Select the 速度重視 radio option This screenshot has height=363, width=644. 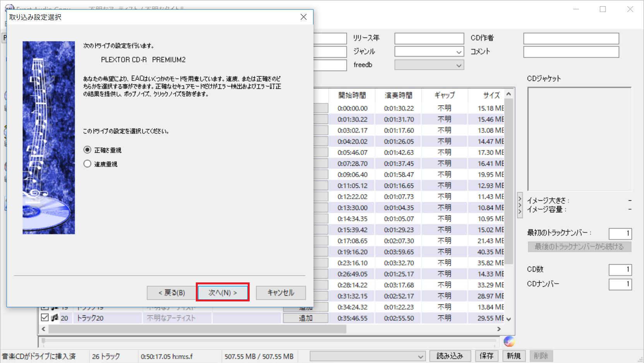point(87,164)
